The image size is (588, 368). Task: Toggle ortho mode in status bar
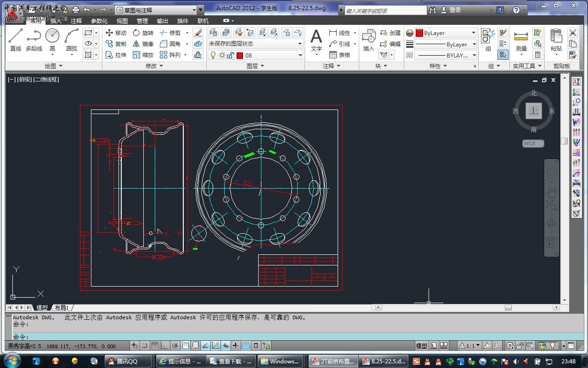click(x=165, y=346)
